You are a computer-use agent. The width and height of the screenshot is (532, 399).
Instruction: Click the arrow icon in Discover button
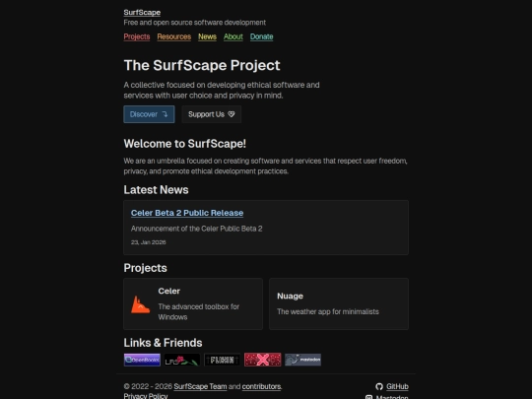165,114
